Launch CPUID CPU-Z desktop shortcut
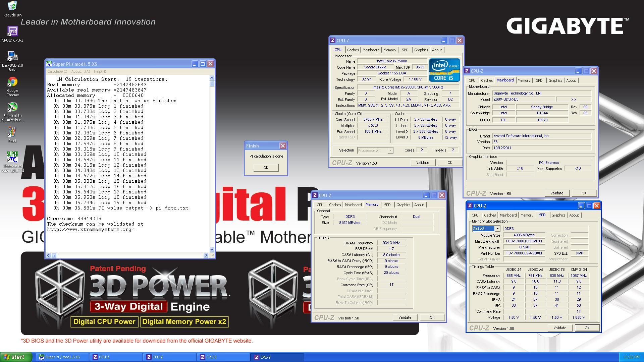Viewport: 644px width, 362px height. point(12,34)
